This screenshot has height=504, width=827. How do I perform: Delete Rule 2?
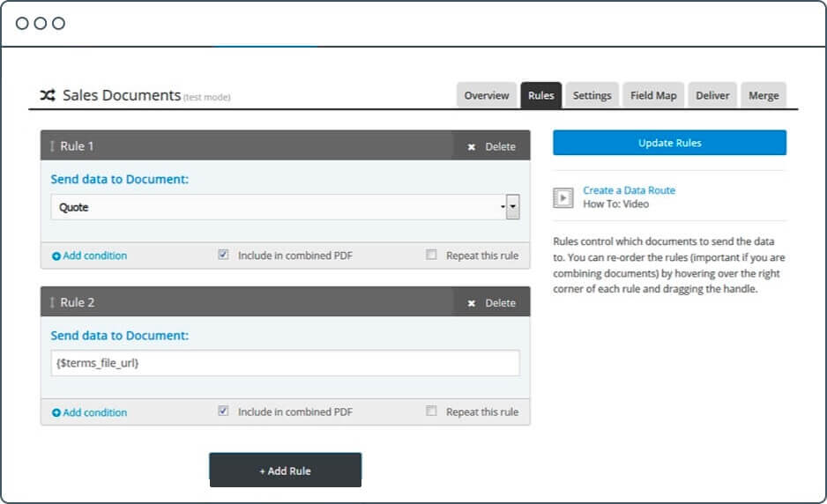[492, 302]
